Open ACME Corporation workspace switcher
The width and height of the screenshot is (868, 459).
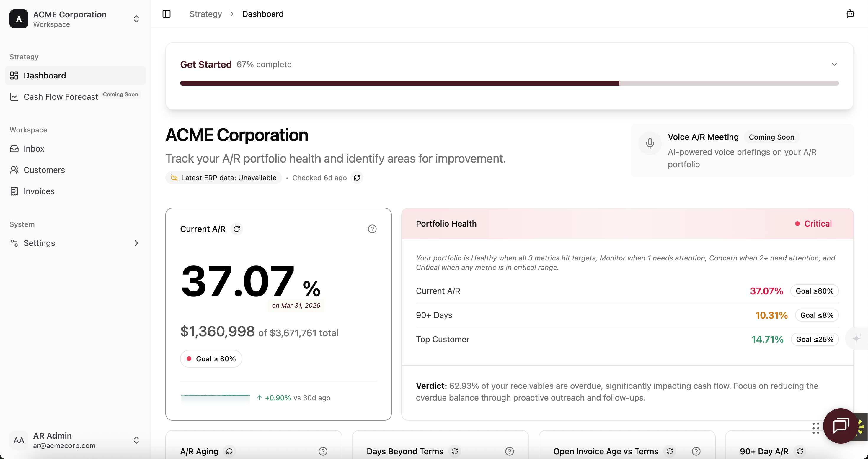[x=136, y=19]
